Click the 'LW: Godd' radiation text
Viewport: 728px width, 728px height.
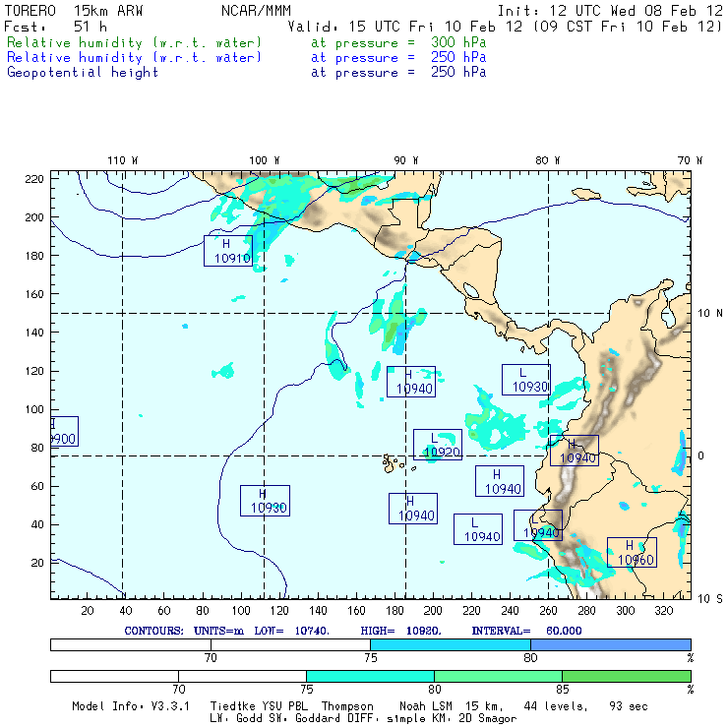click(x=236, y=719)
